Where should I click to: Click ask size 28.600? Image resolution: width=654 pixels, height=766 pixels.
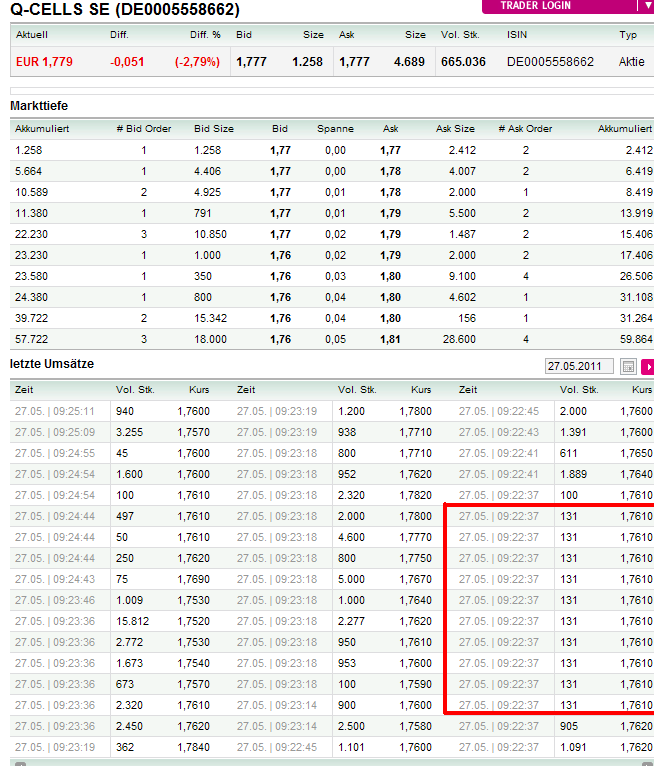tap(459, 340)
